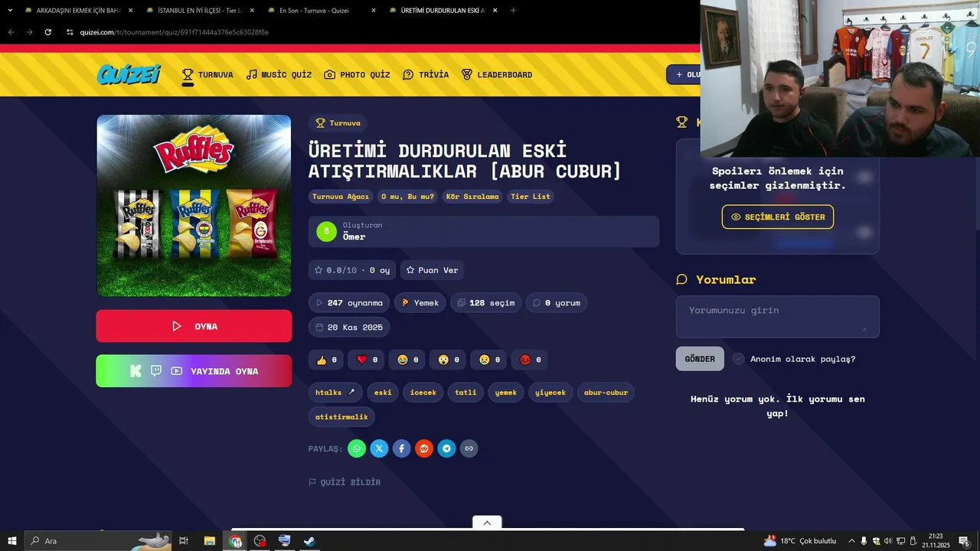Click the browser forward arrow
This screenshot has height=551, width=980.
pyautogui.click(x=29, y=32)
